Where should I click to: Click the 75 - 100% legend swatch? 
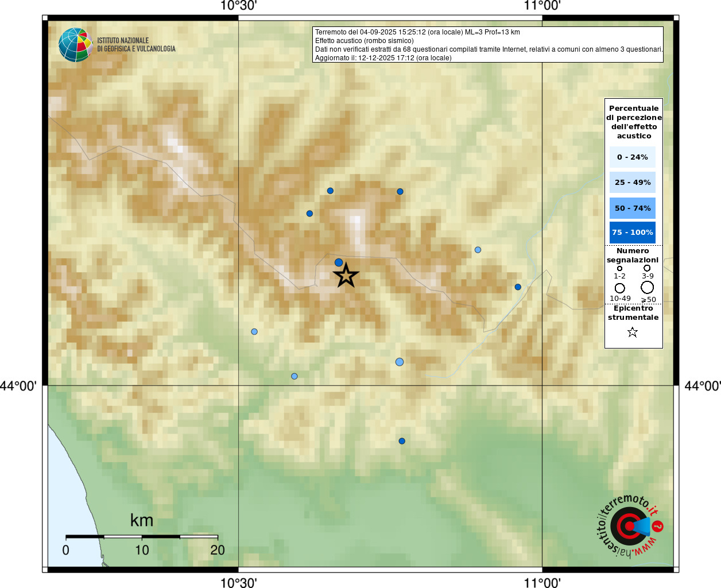633,233
